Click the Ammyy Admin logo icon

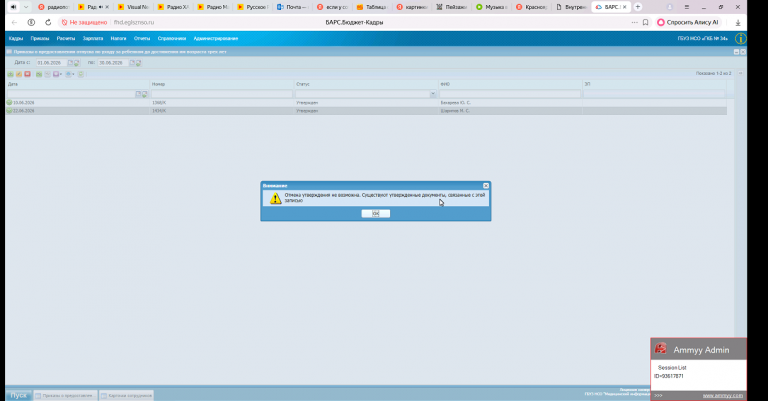pyautogui.click(x=661, y=349)
